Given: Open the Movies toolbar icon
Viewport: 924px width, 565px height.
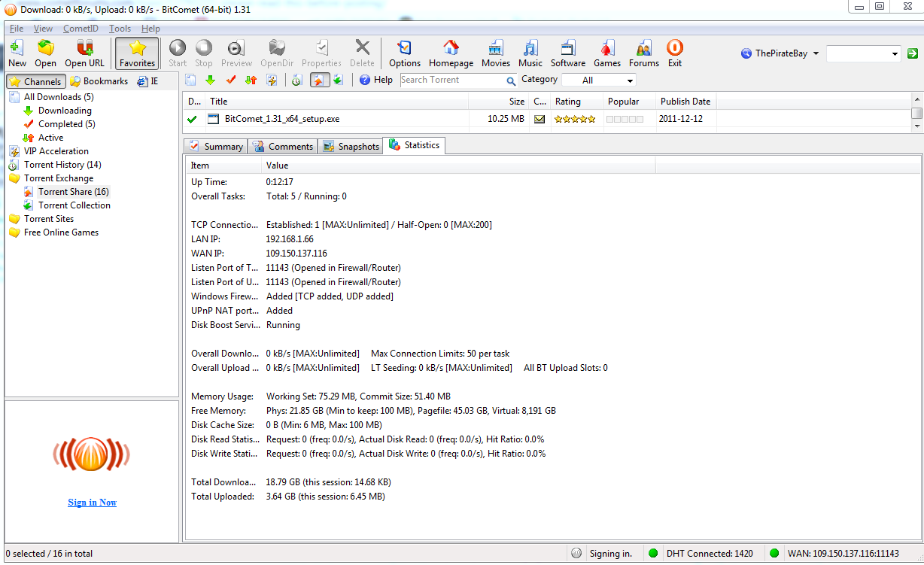Looking at the screenshot, I should pyautogui.click(x=496, y=53).
